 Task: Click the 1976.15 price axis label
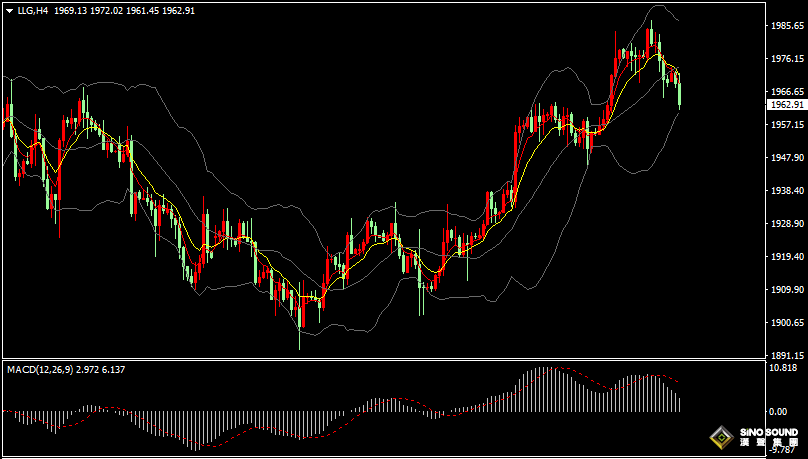(x=786, y=59)
